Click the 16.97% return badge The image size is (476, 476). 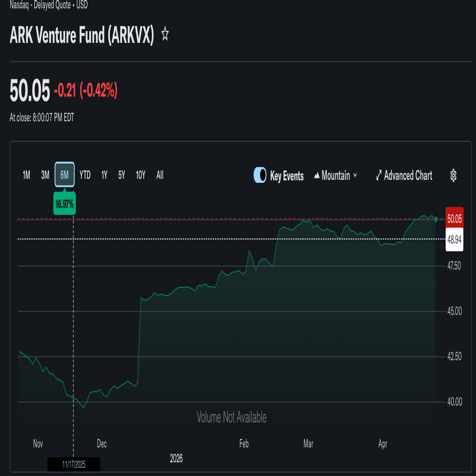point(65,204)
